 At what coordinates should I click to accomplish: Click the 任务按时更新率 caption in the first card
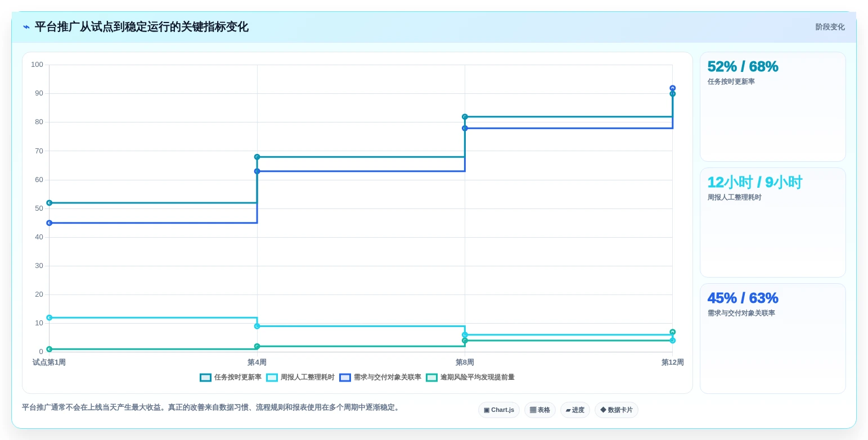click(x=731, y=81)
